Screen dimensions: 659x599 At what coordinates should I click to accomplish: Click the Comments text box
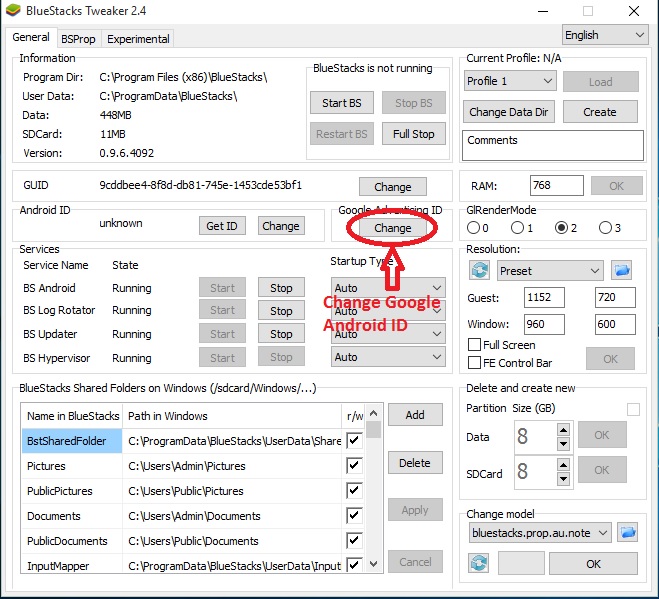point(553,145)
